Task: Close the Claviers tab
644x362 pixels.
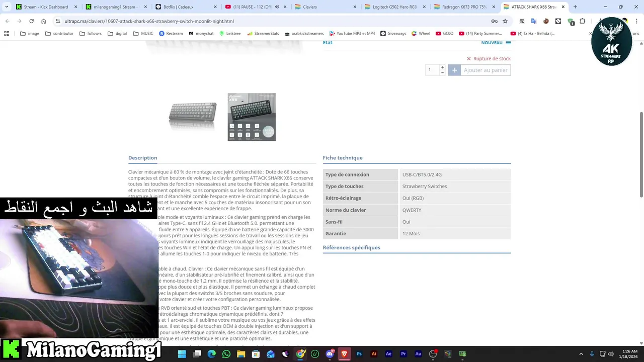Action: [x=355, y=7]
